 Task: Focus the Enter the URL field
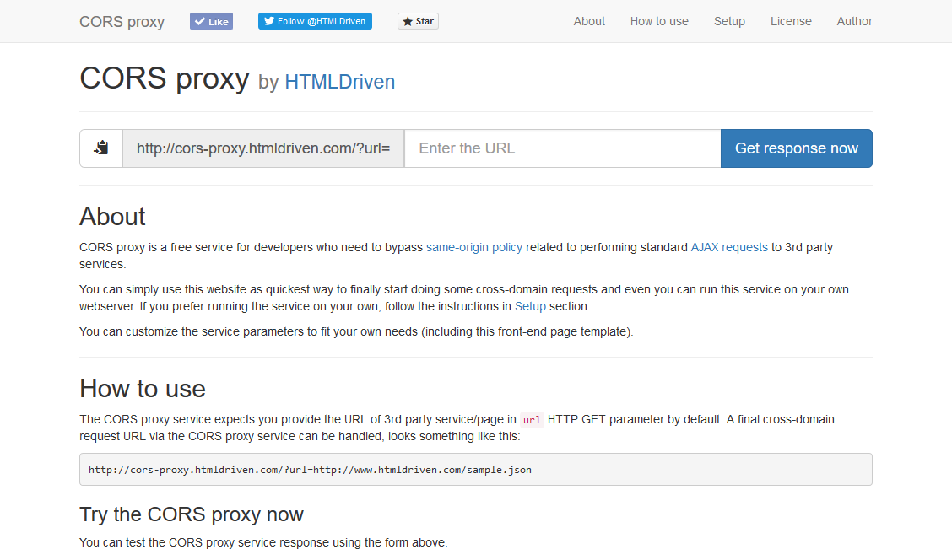563,148
